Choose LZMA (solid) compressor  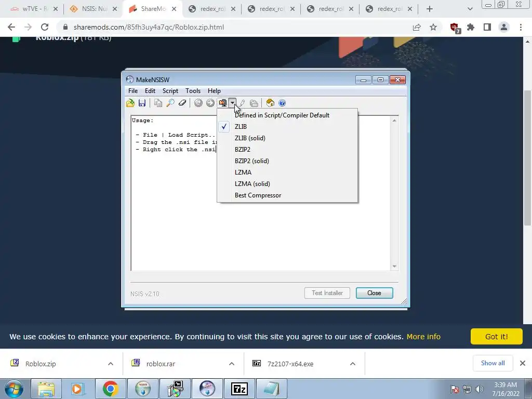(x=287, y=184)
